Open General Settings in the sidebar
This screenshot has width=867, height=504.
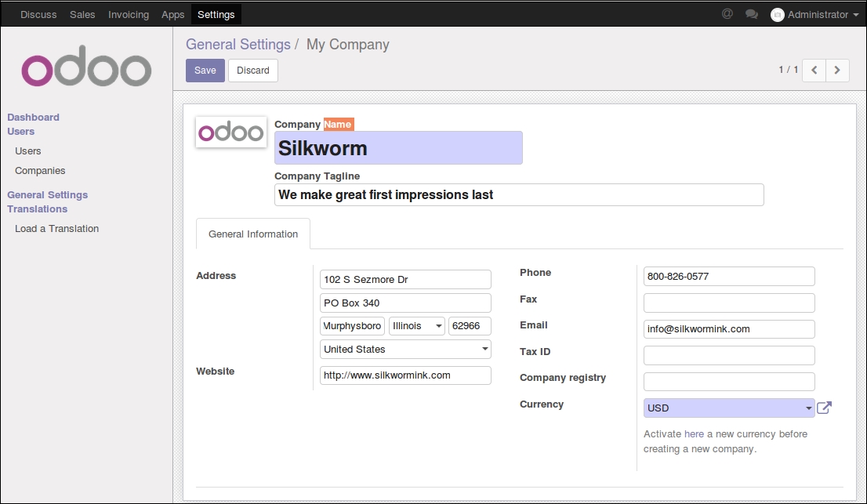[48, 194]
